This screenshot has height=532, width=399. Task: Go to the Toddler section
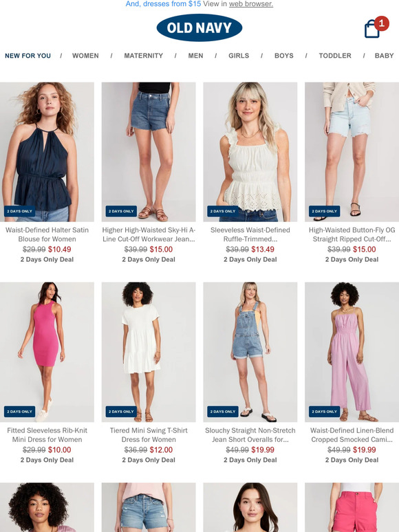pos(335,56)
